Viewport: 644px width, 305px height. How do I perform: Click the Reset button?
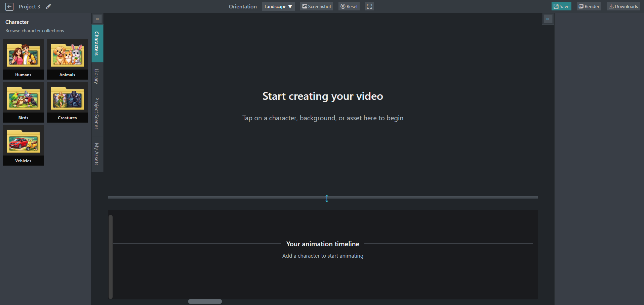(x=349, y=6)
